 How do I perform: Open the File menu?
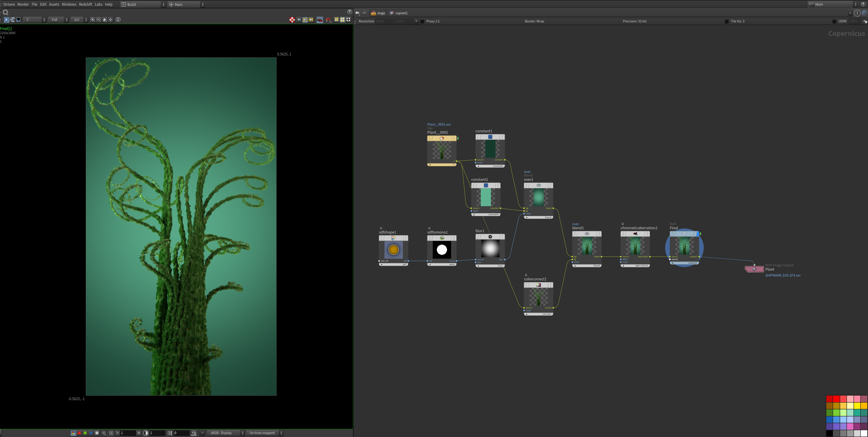[x=34, y=4]
